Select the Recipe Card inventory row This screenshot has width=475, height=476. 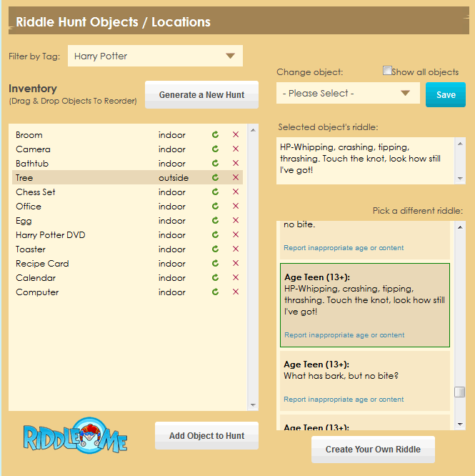point(42,264)
